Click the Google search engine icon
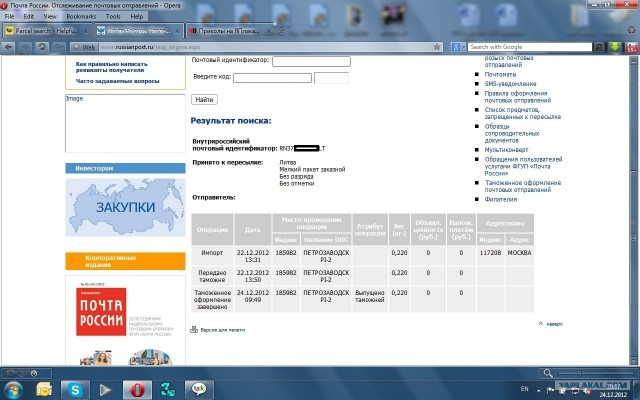640x400 pixels. point(456,47)
